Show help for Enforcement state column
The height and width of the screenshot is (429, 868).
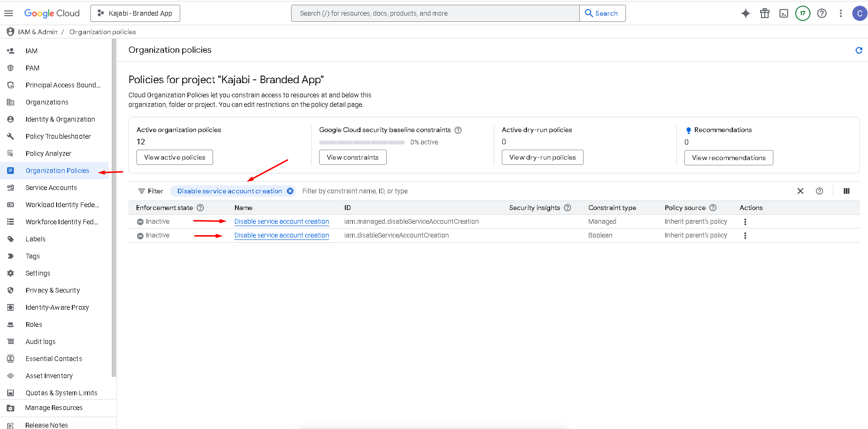200,208
